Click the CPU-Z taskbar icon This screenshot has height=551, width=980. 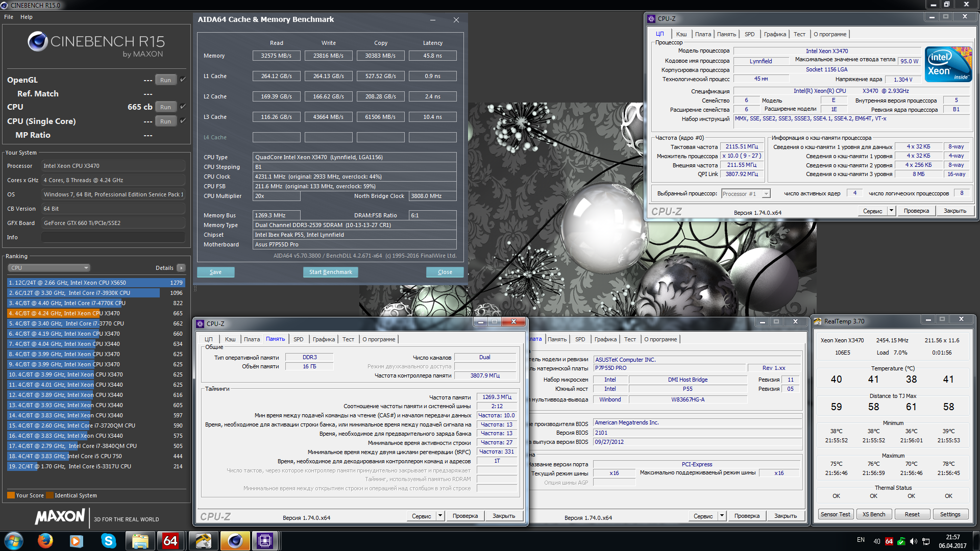click(265, 541)
